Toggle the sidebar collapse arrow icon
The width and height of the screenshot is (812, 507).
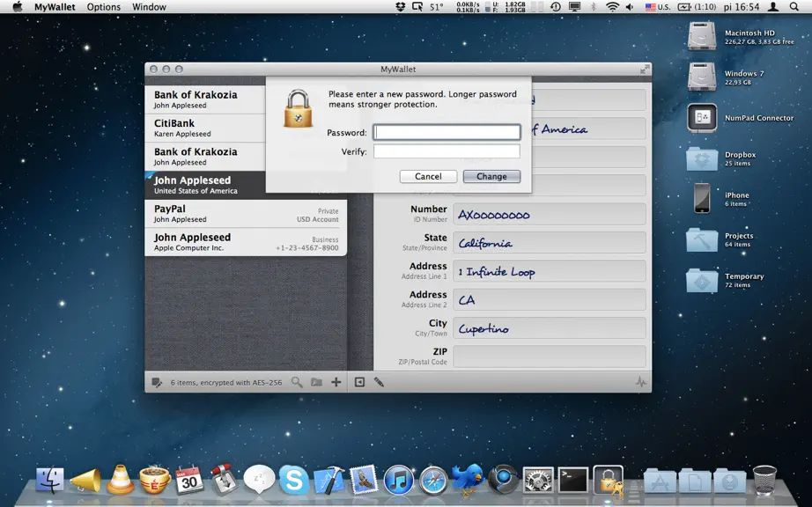coord(359,382)
